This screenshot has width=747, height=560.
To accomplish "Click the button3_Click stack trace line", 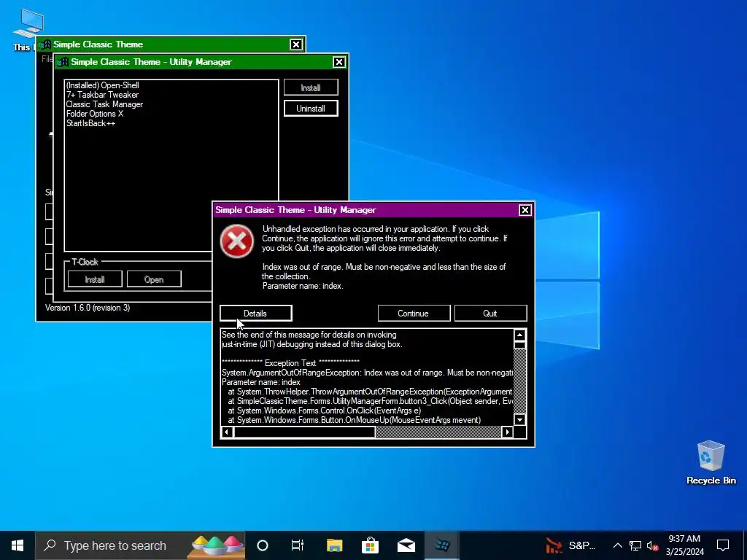I will [x=370, y=401].
